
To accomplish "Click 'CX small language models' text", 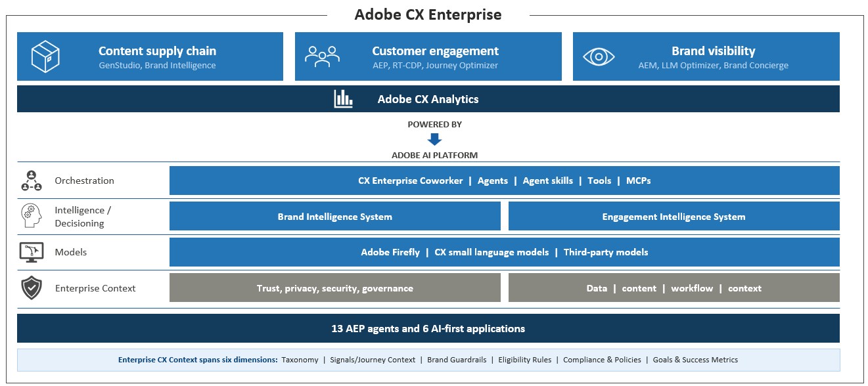I will [x=491, y=252].
